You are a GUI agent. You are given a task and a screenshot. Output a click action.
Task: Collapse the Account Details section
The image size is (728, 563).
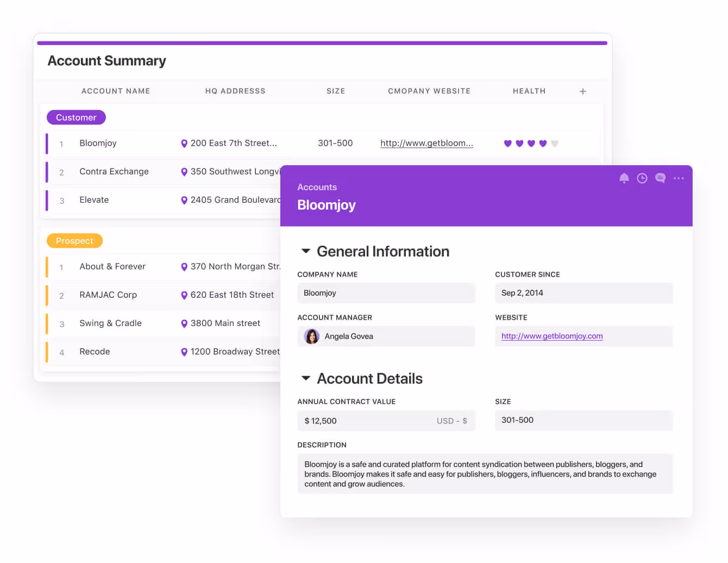306,378
